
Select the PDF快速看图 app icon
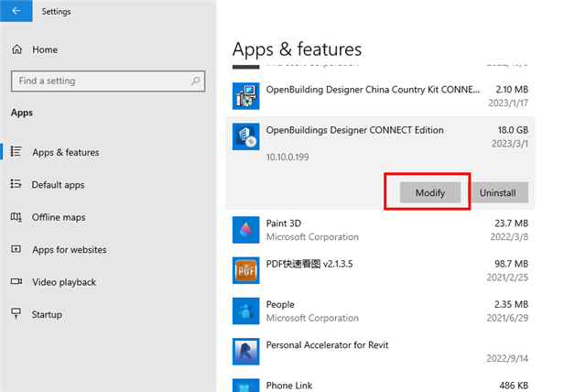click(246, 270)
